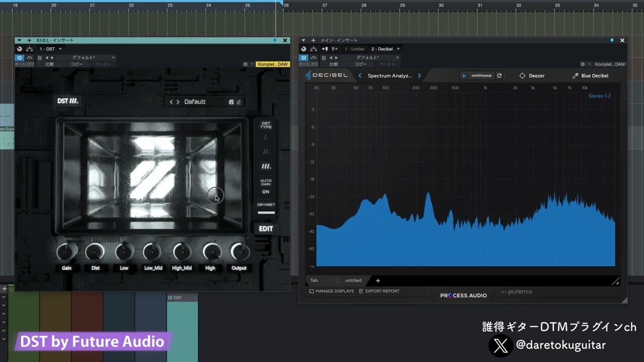This screenshot has height=362, width=644.
Task: Click the DST III logo
Action: (x=67, y=101)
